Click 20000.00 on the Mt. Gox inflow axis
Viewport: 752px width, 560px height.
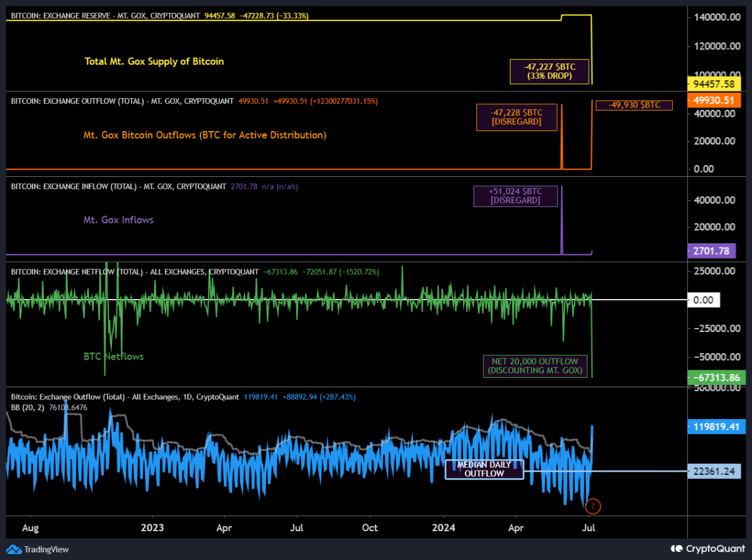[x=714, y=227]
